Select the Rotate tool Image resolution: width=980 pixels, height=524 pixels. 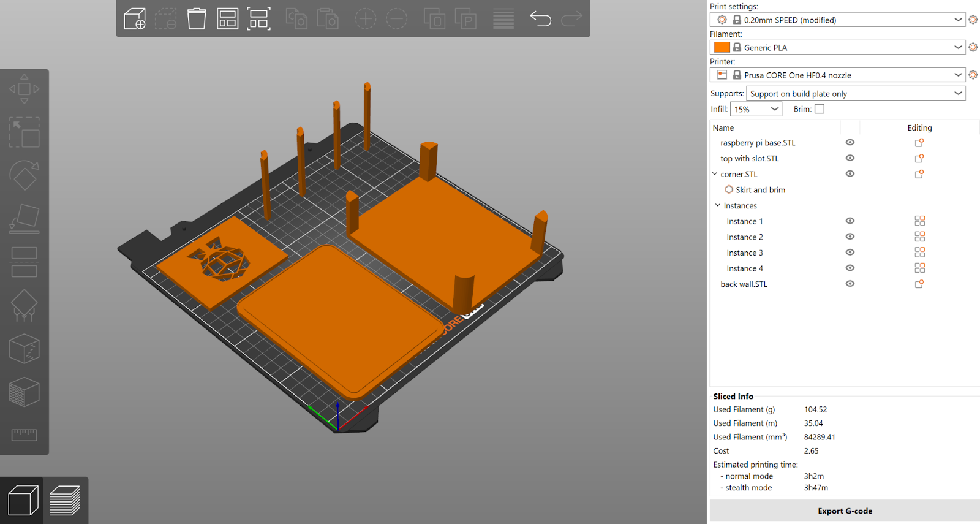24,176
